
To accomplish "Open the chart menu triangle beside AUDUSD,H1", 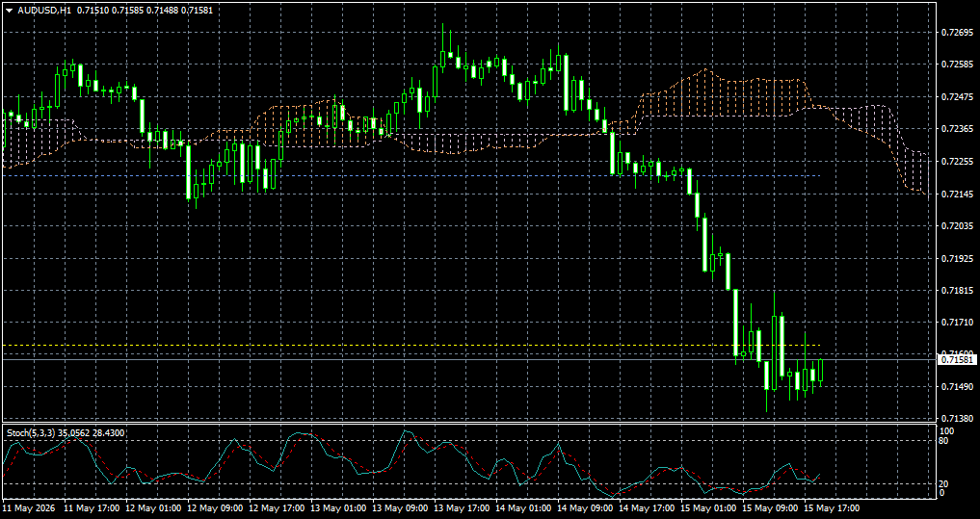I will [x=9, y=11].
